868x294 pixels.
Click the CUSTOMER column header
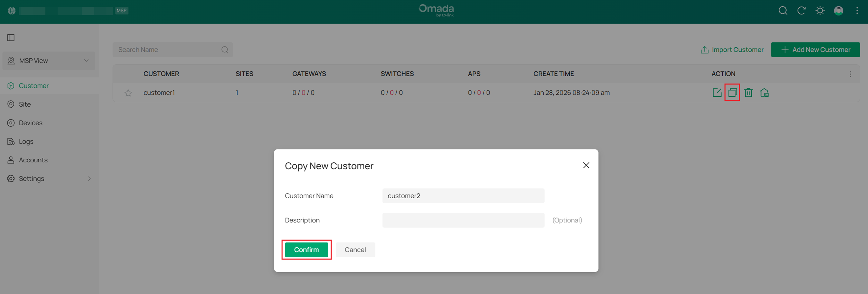point(161,74)
